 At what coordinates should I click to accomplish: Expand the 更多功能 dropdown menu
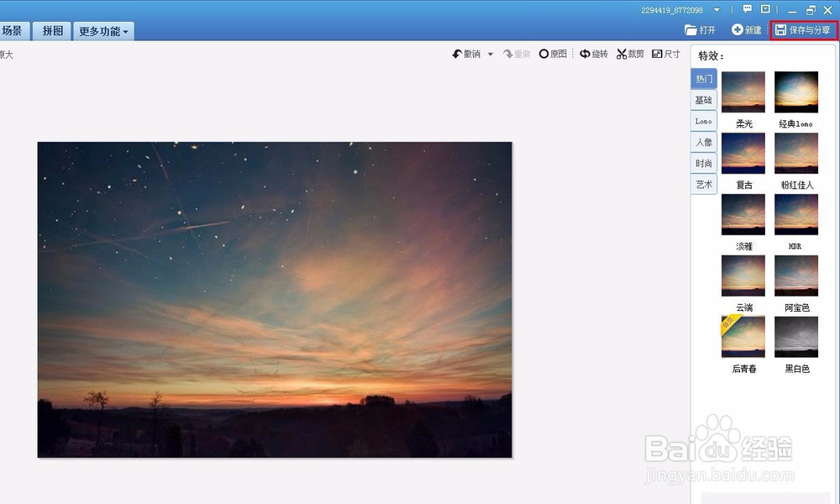[103, 31]
